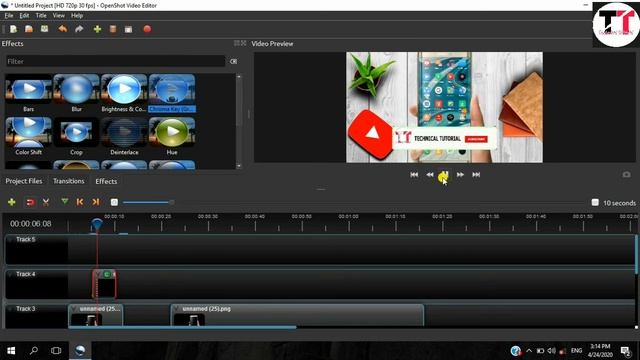Click the blue playhead marker on the ruler
This screenshot has height=360, width=640.
tap(97, 224)
